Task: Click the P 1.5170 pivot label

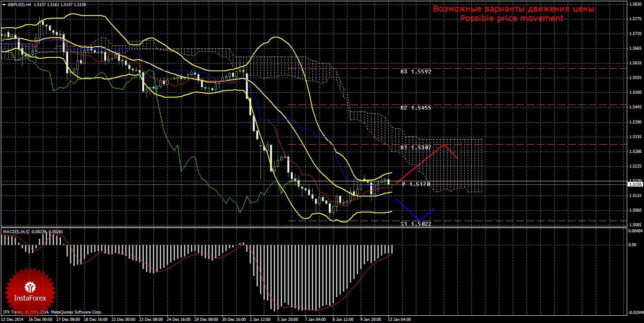Action: (416, 184)
